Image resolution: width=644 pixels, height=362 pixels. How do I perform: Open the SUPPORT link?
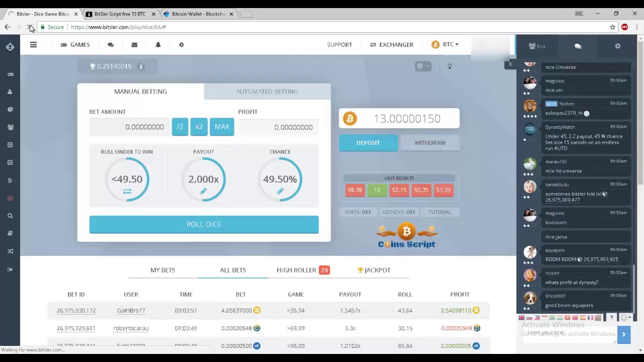click(340, 45)
